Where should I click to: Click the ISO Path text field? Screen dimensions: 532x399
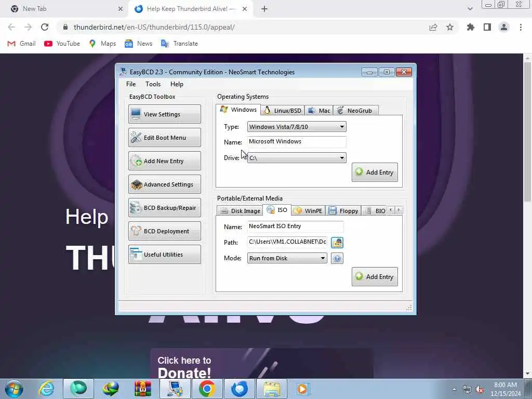click(x=287, y=242)
